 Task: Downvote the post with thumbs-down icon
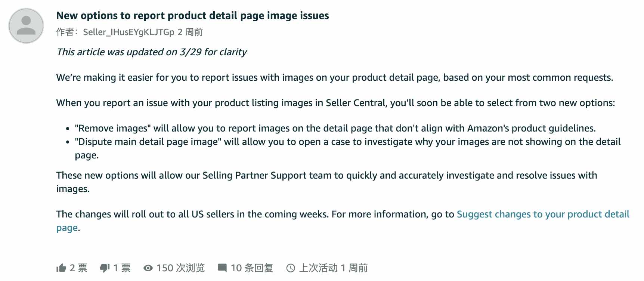point(105,268)
